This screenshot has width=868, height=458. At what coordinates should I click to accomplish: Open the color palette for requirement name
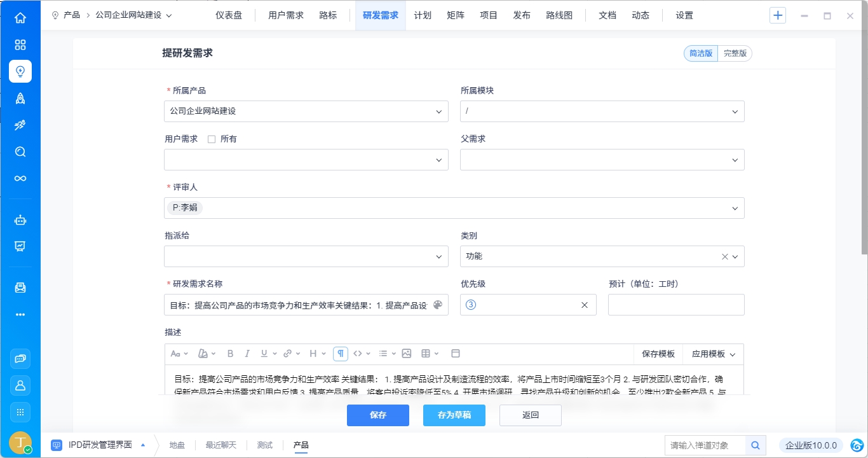tap(437, 305)
